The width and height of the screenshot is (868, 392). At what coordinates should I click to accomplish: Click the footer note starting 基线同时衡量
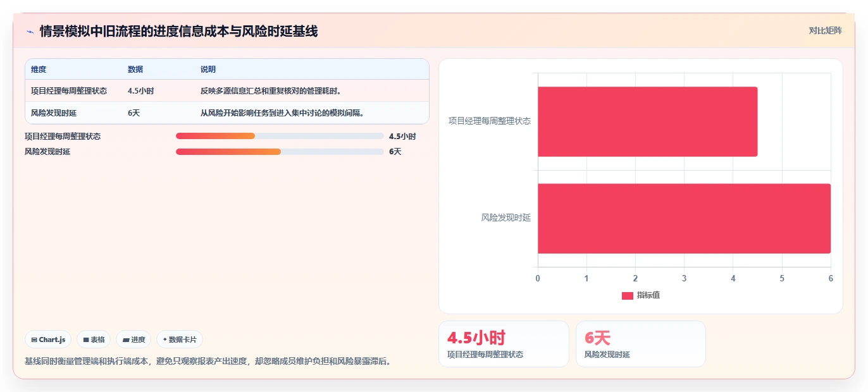click(208, 361)
